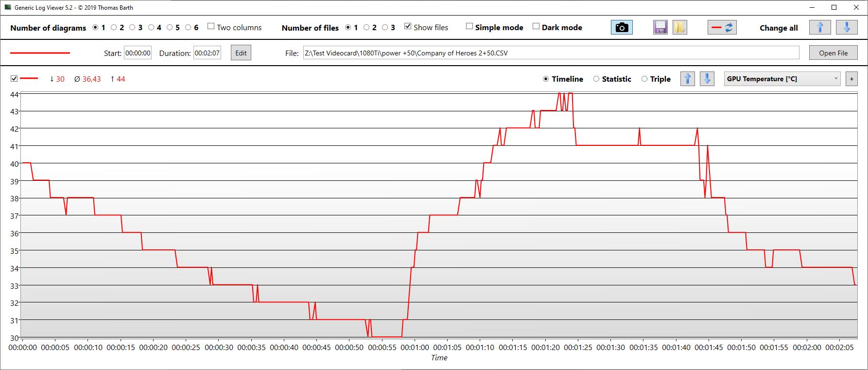This screenshot has height=370, width=868.
Task: Select 4 for Number of diagrams
Action: [x=151, y=28]
